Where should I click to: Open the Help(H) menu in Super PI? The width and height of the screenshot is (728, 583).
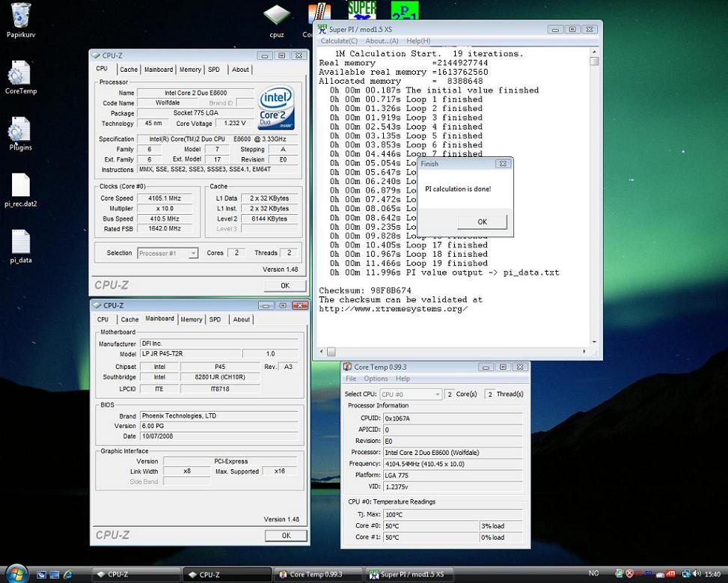click(x=418, y=41)
